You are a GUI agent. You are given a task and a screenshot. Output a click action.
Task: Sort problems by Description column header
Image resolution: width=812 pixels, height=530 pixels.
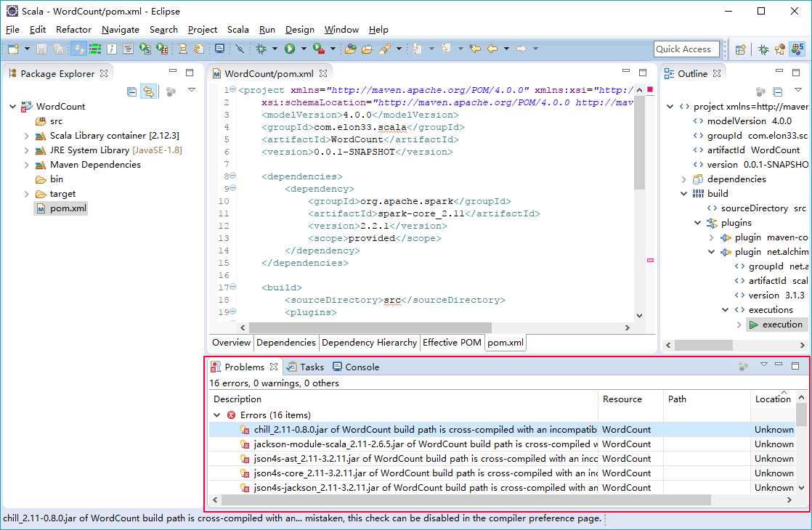coord(404,399)
